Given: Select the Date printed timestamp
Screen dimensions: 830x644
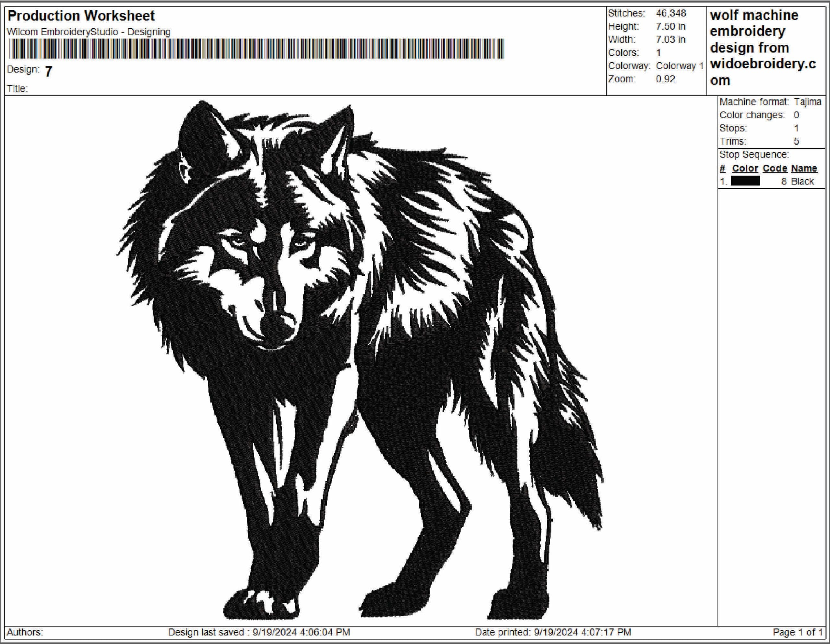Looking at the screenshot, I should coord(553,632).
